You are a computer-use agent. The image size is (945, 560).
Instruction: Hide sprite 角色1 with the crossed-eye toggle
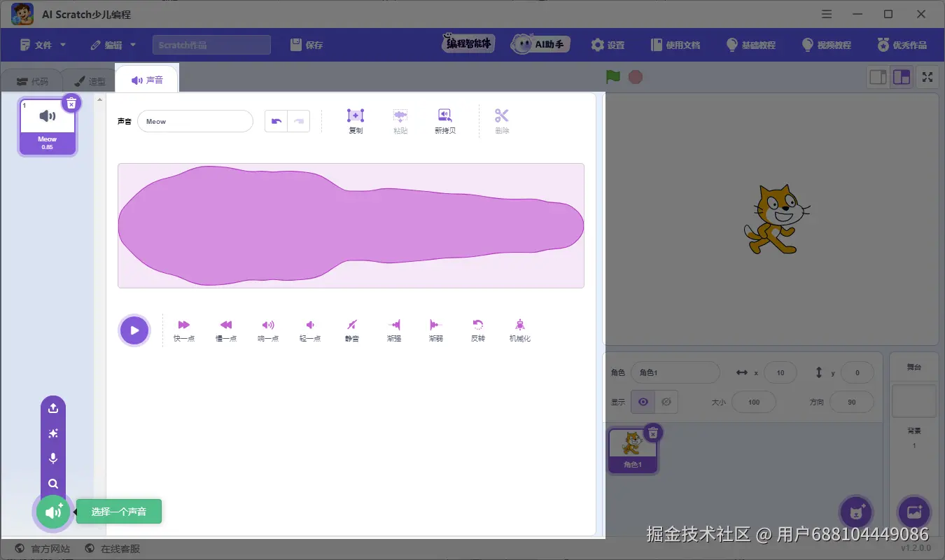click(x=666, y=402)
